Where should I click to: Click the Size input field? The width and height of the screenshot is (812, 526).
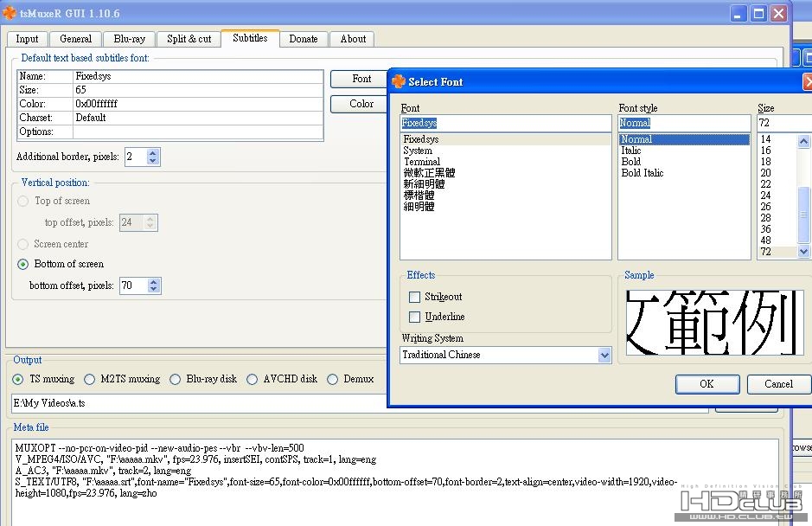784,124
